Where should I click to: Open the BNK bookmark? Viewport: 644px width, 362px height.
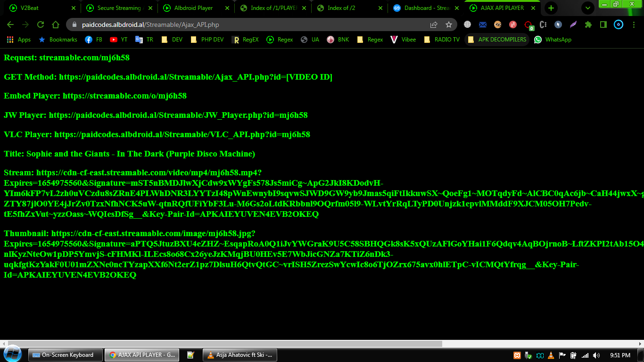click(338, 40)
